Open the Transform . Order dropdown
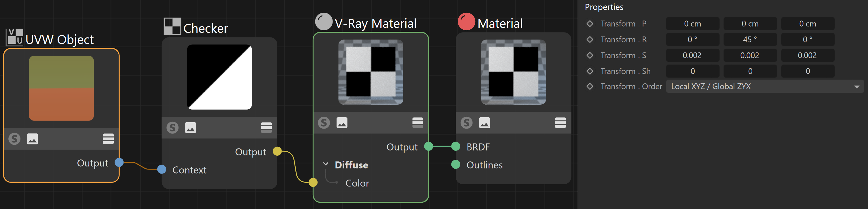Screen dimensions: 868x209 click(765, 86)
